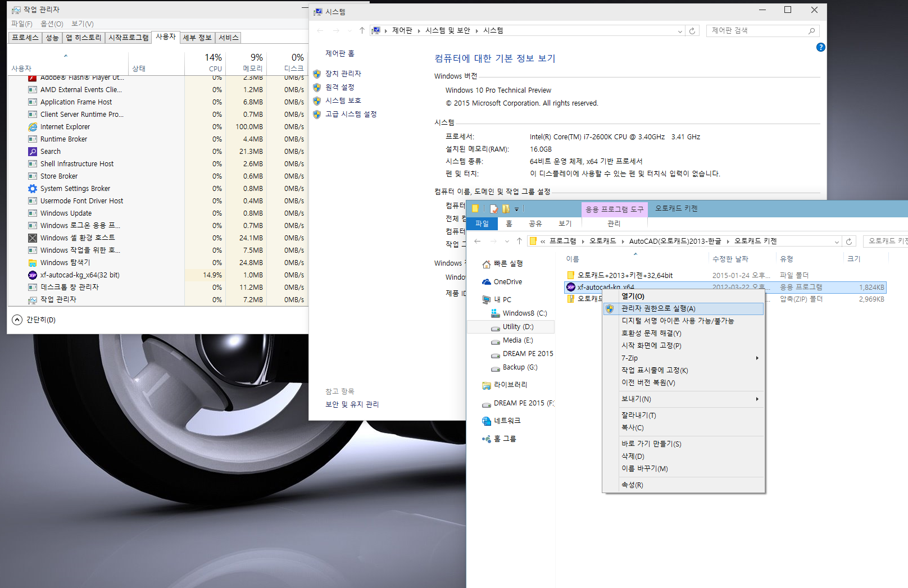Click new folder icon in Explorer quick access toolbar
The width and height of the screenshot is (908, 588).
(506, 209)
